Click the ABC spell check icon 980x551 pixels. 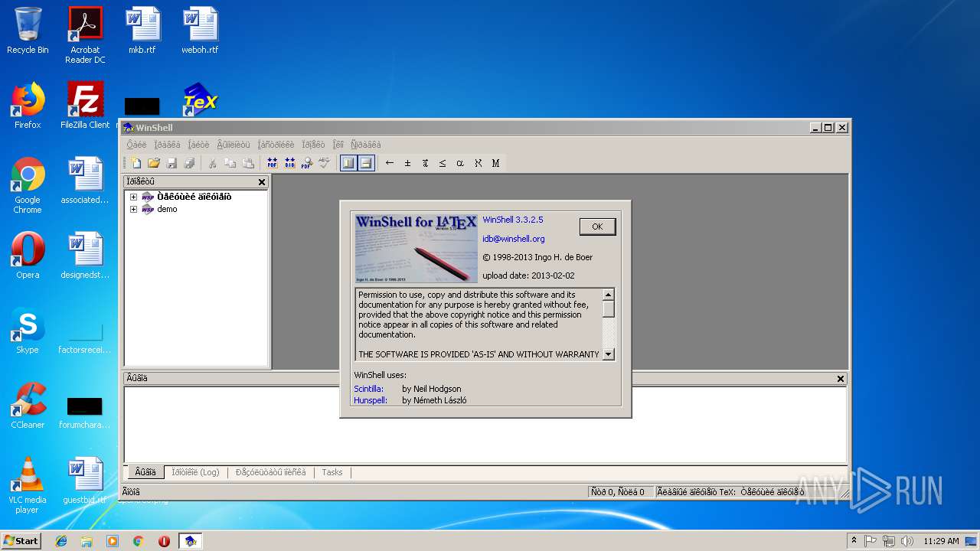coord(325,163)
